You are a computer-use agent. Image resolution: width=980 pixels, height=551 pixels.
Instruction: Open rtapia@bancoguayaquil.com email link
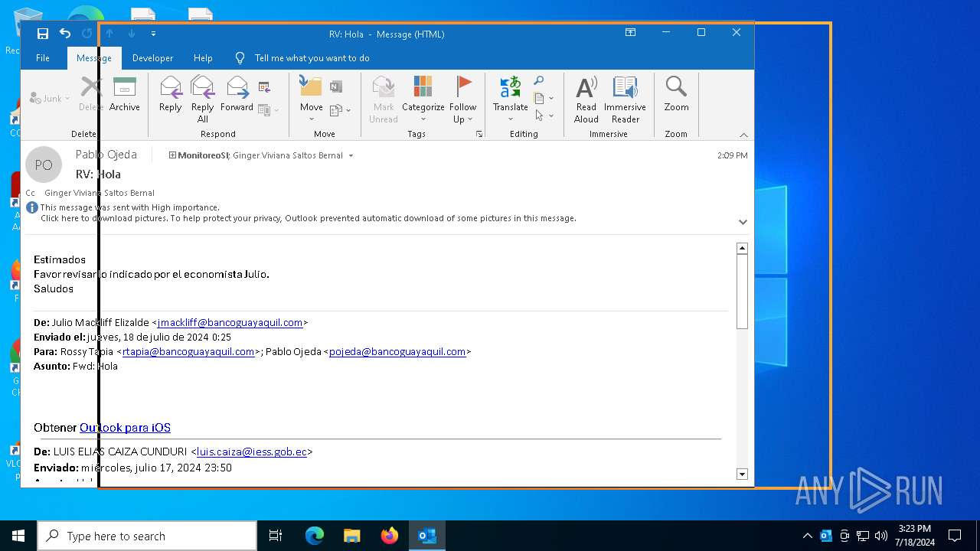pyautogui.click(x=188, y=351)
